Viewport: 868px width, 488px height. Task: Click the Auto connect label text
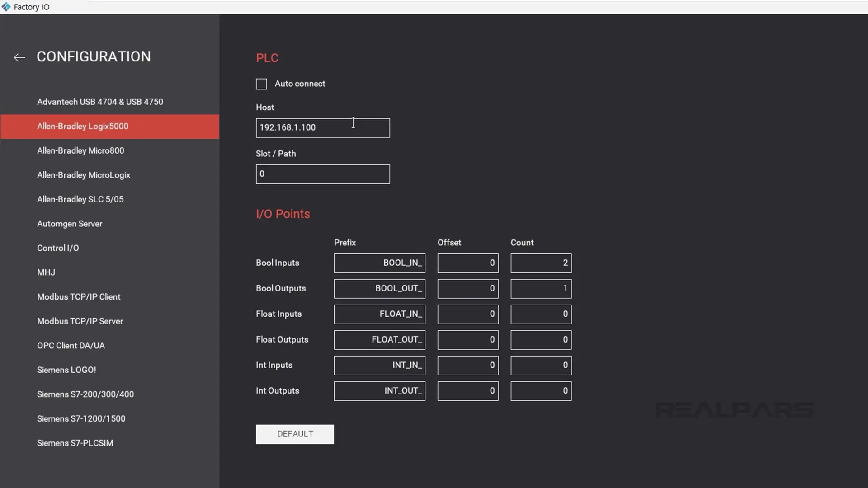pyautogui.click(x=300, y=84)
